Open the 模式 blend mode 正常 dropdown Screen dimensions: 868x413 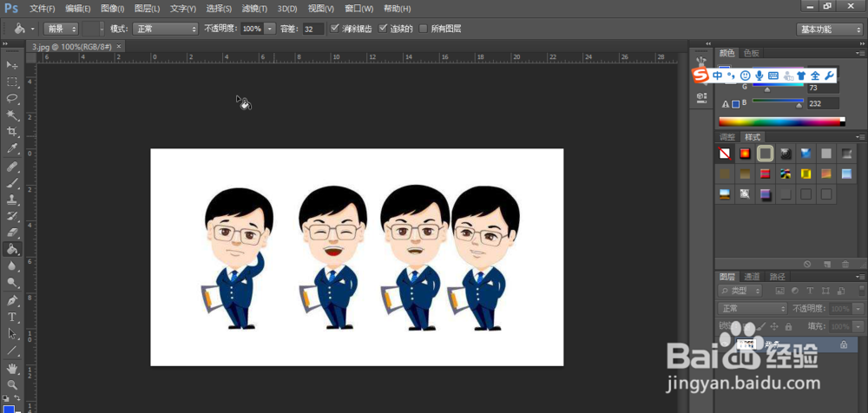click(165, 29)
